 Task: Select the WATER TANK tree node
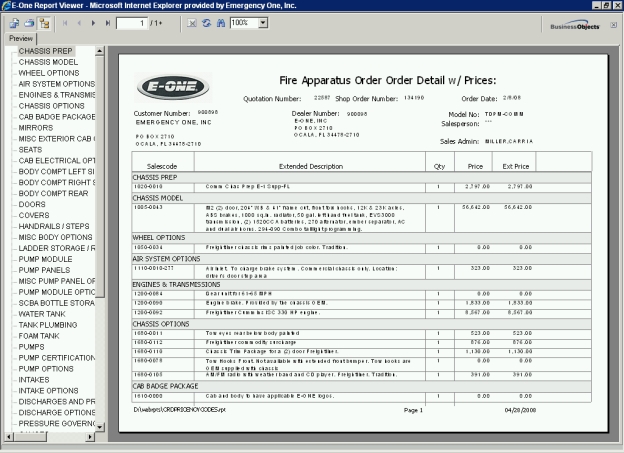click(x=42, y=314)
